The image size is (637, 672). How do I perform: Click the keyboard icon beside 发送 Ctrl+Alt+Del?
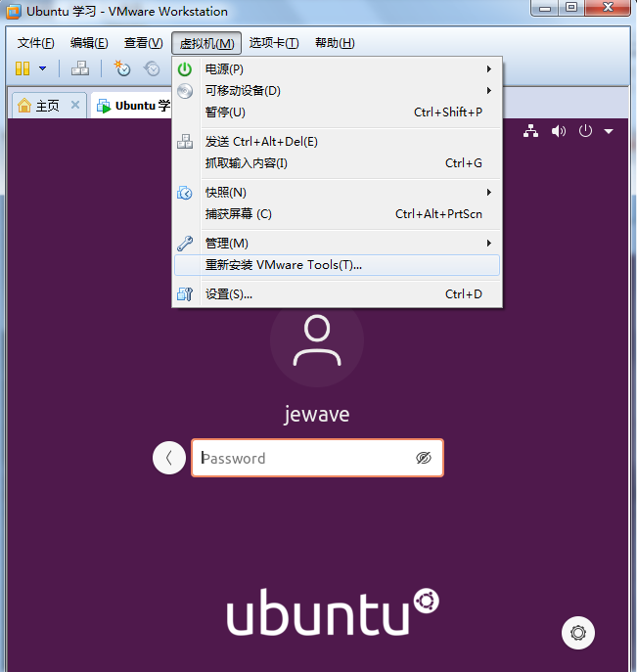(185, 142)
